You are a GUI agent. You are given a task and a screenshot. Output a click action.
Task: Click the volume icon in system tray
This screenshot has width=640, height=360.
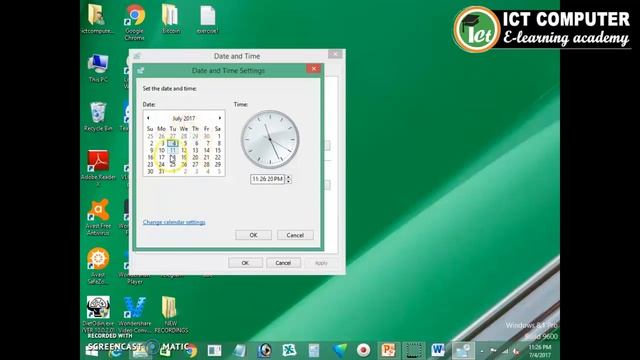[516, 351]
